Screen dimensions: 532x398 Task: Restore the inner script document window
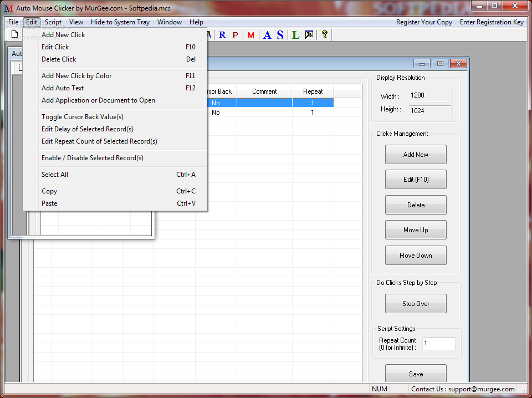click(x=440, y=63)
